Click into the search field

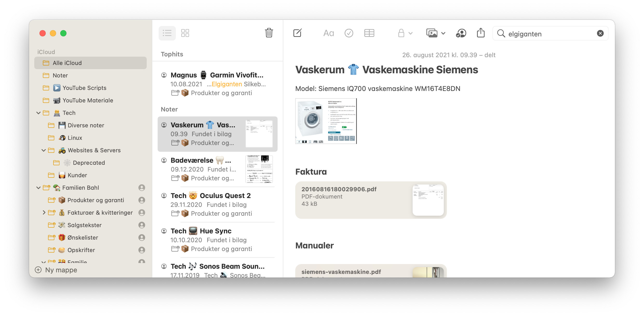click(x=550, y=34)
